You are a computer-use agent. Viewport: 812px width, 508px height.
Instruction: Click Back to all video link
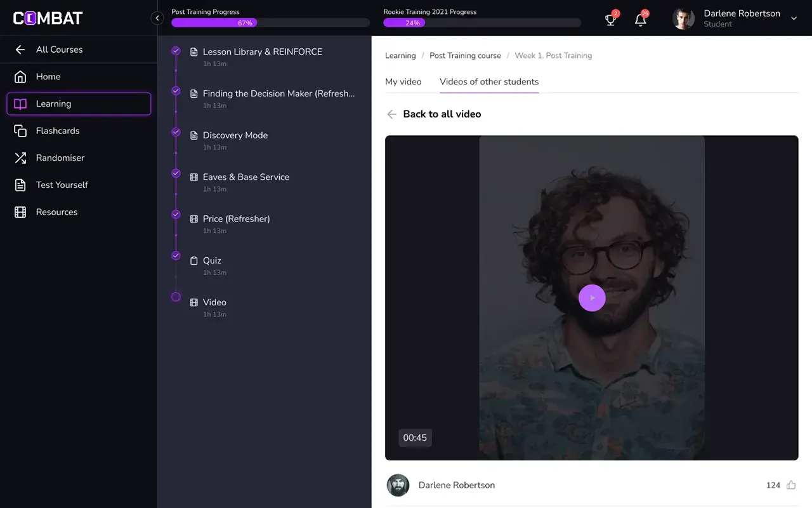[x=442, y=114]
